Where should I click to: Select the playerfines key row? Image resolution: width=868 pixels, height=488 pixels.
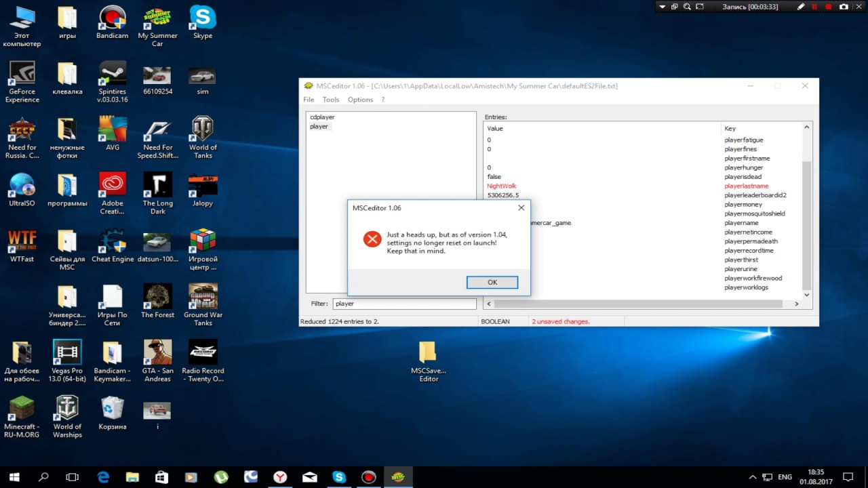click(741, 149)
